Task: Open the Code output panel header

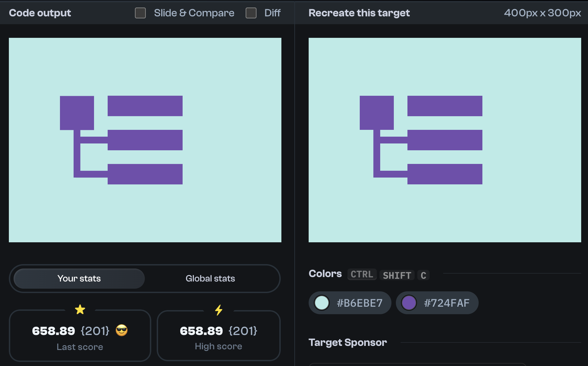Action: tap(40, 13)
